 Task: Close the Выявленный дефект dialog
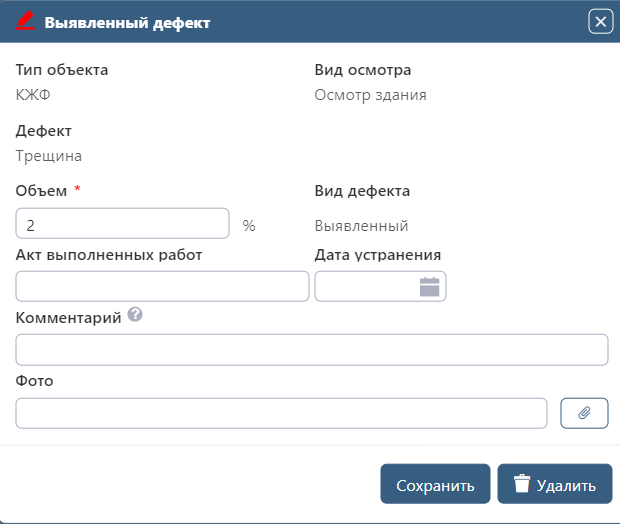point(600,21)
